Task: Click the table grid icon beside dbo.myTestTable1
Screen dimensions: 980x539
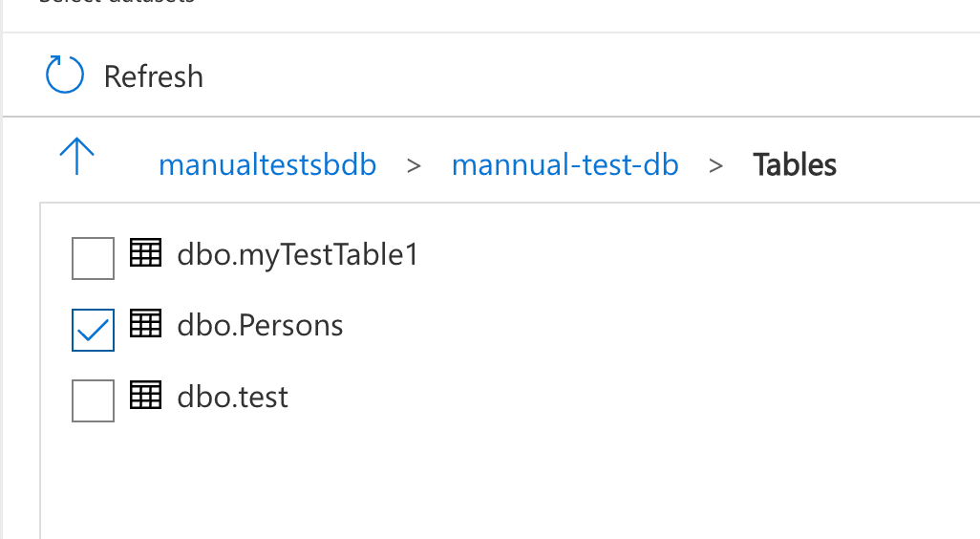Action: click(x=145, y=253)
